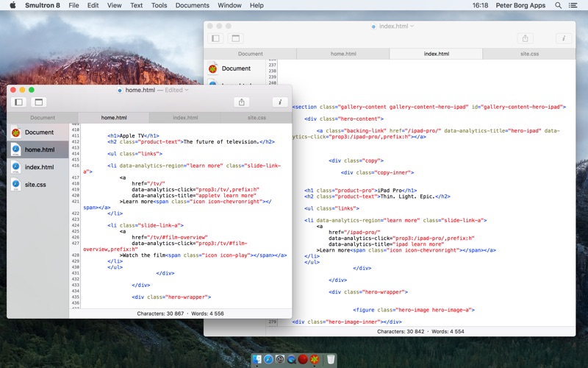Click 'Words: 4 554' status in back window
The width and height of the screenshot is (588, 368).
pyautogui.click(x=448, y=332)
